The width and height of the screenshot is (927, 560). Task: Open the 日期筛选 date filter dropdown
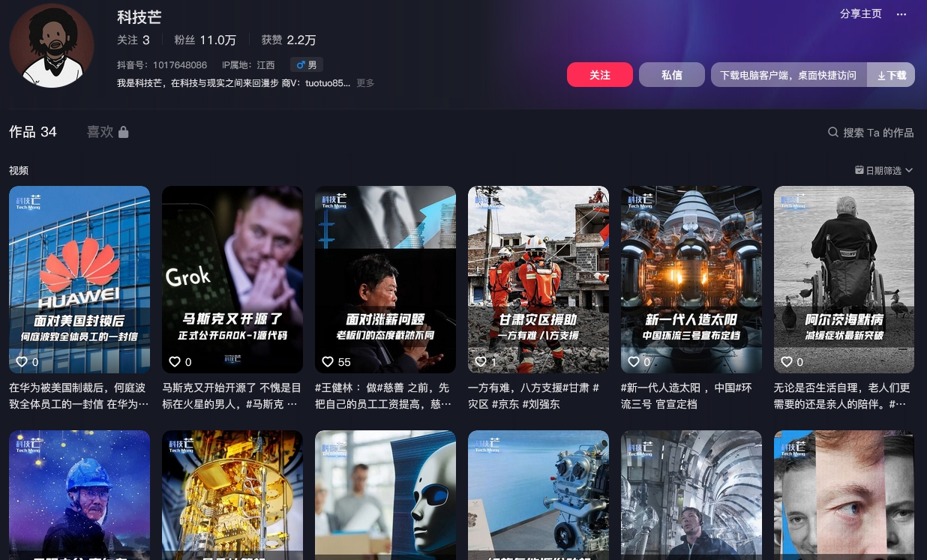tap(884, 170)
